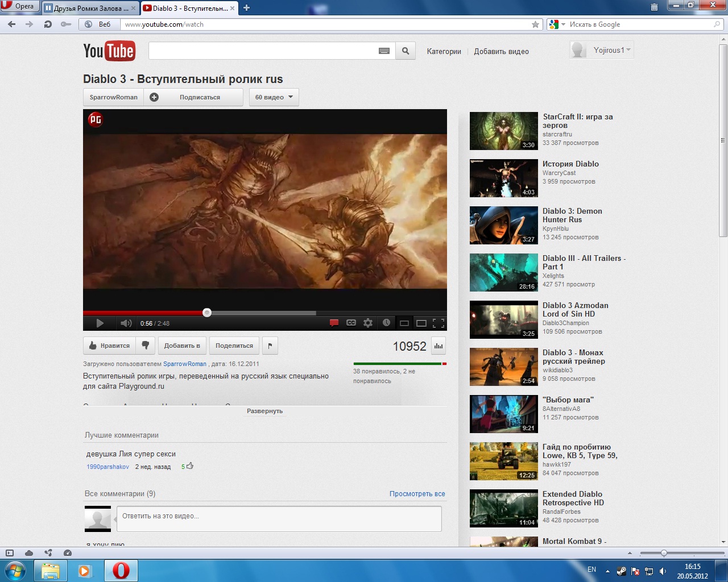Mute the video volume speaker icon
This screenshot has width=728, height=582.
coord(126,323)
